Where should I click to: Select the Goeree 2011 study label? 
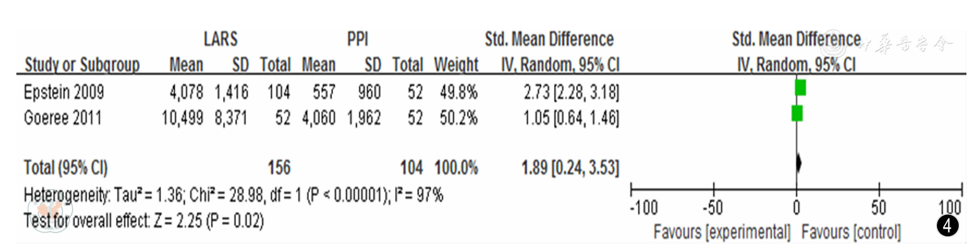click(x=62, y=118)
